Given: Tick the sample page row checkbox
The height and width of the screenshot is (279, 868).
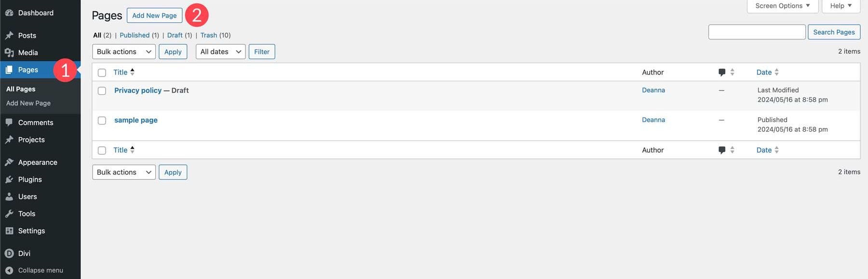Looking at the screenshot, I should pos(102,120).
